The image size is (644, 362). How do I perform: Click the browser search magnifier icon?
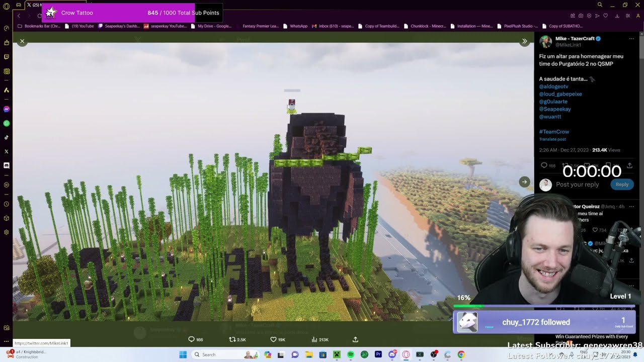(600, 5)
